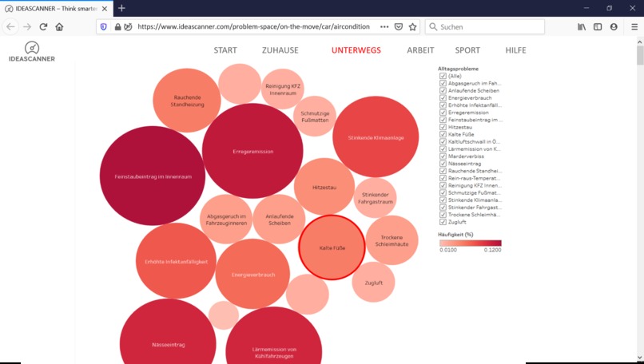
Task: Open the ARBEIT menu item
Action: [420, 50]
